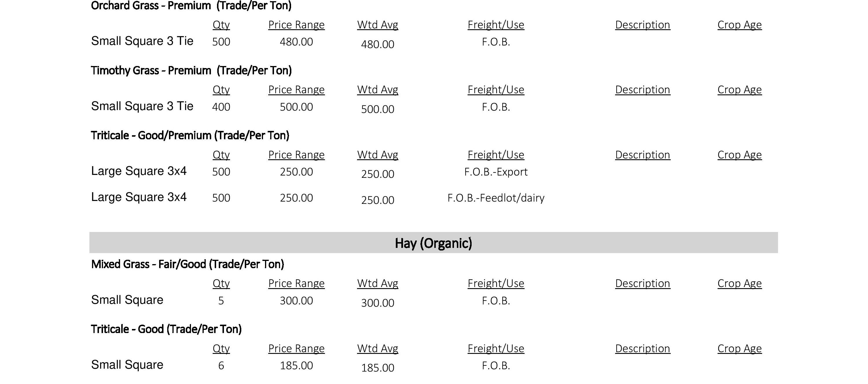Click Orchard Grass - Premium heading

191,6
